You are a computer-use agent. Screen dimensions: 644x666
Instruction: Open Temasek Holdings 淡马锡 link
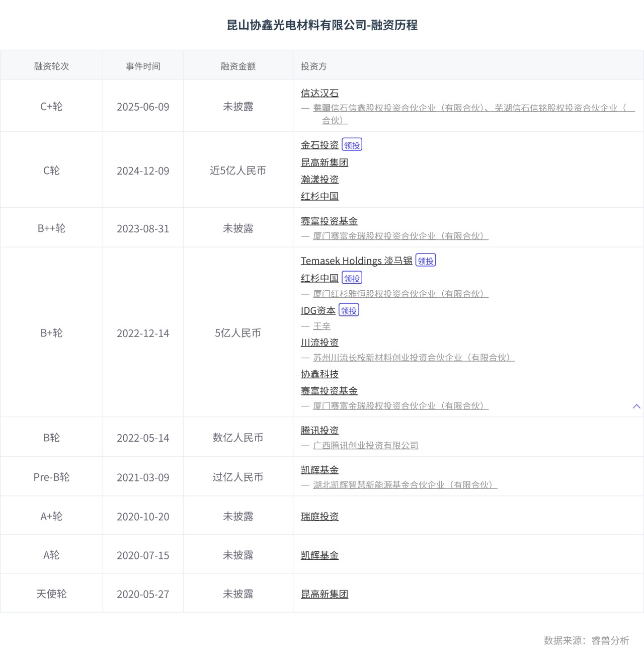point(357,261)
